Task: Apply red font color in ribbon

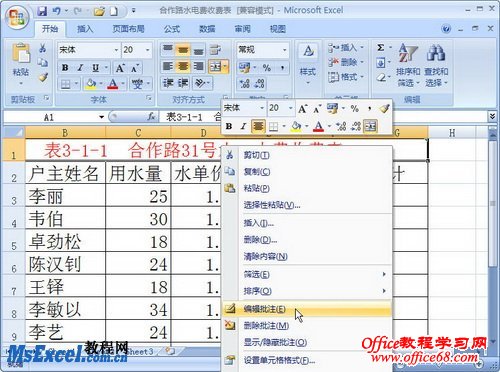Action: (113, 83)
